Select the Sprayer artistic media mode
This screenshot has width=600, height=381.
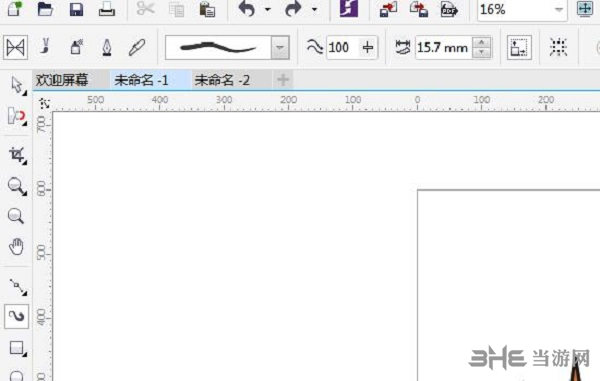pos(77,47)
